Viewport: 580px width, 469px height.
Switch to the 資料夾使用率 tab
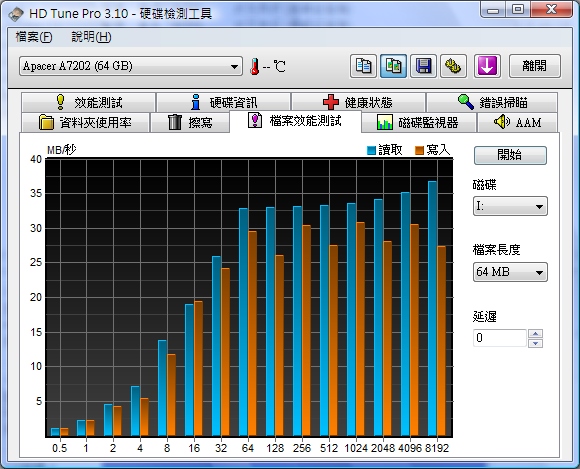[x=85, y=122]
